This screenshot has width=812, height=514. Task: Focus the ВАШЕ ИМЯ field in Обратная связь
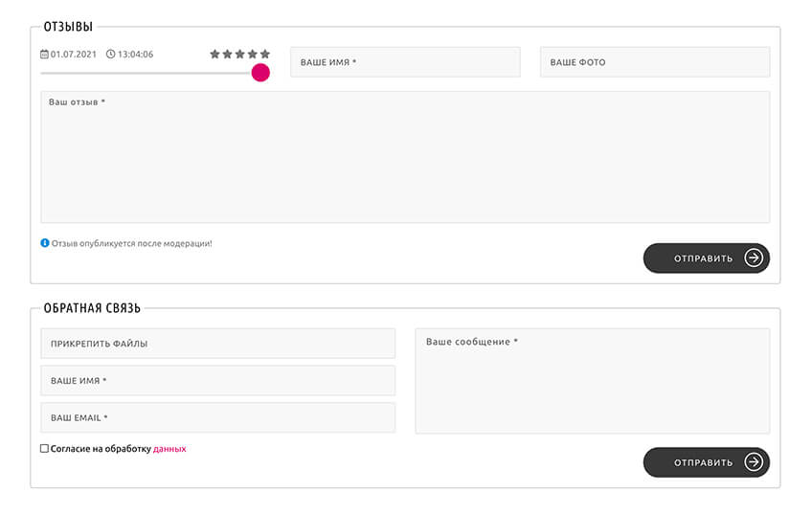click(x=217, y=381)
